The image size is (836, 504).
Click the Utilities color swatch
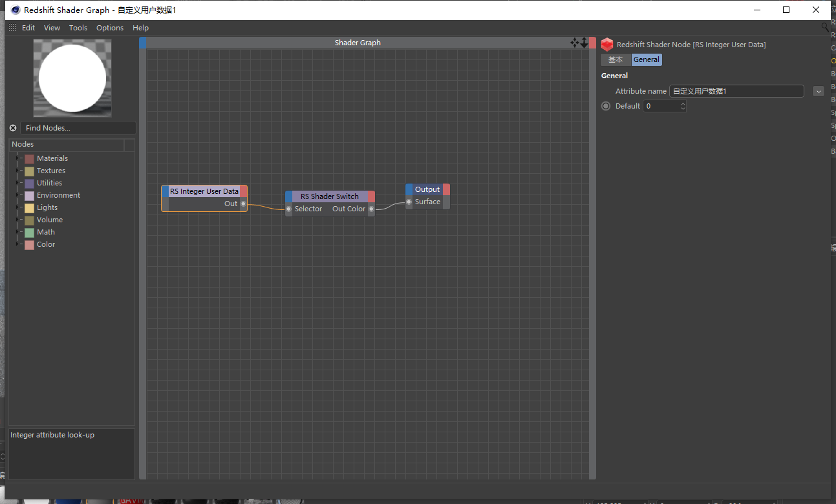click(x=30, y=183)
